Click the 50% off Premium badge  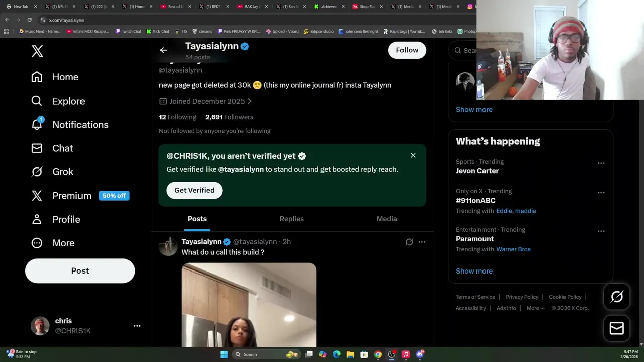[114, 196]
